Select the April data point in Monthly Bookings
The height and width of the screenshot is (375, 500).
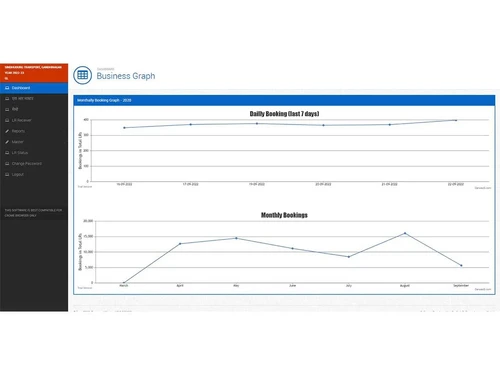[x=180, y=244]
